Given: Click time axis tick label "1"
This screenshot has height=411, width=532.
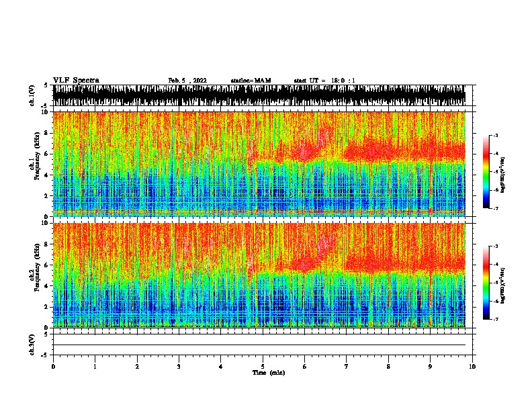Looking at the screenshot, I should point(95,367).
